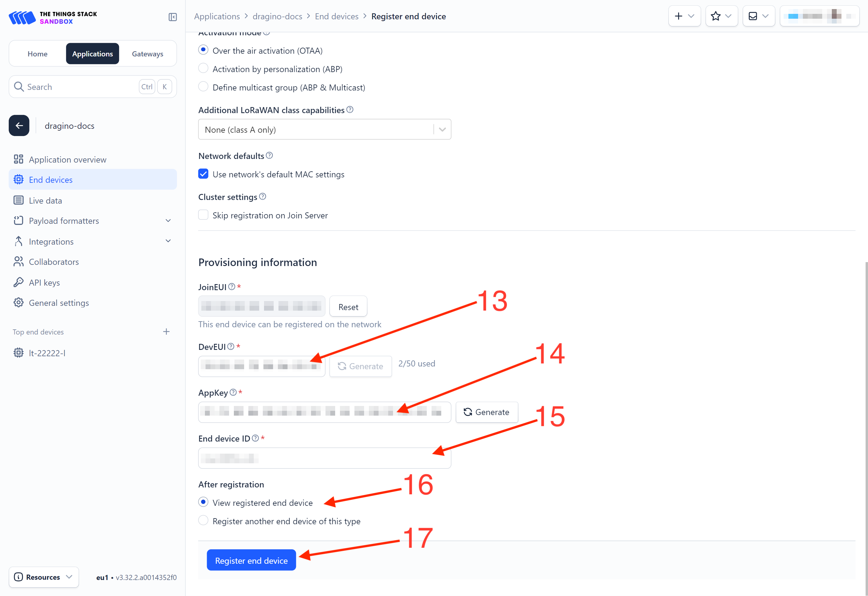868x596 pixels.
Task: Collapse the sidebar using the panel icon
Action: [x=173, y=17]
